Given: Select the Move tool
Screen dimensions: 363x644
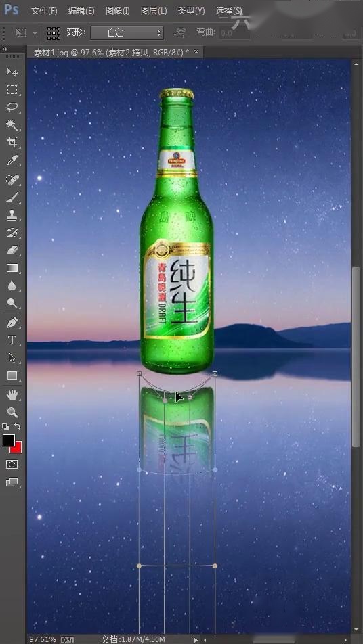Looking at the screenshot, I should [x=12, y=72].
